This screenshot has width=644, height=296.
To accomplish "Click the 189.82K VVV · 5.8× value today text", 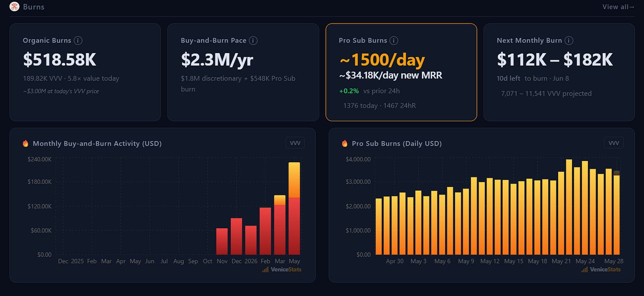I will pos(71,78).
